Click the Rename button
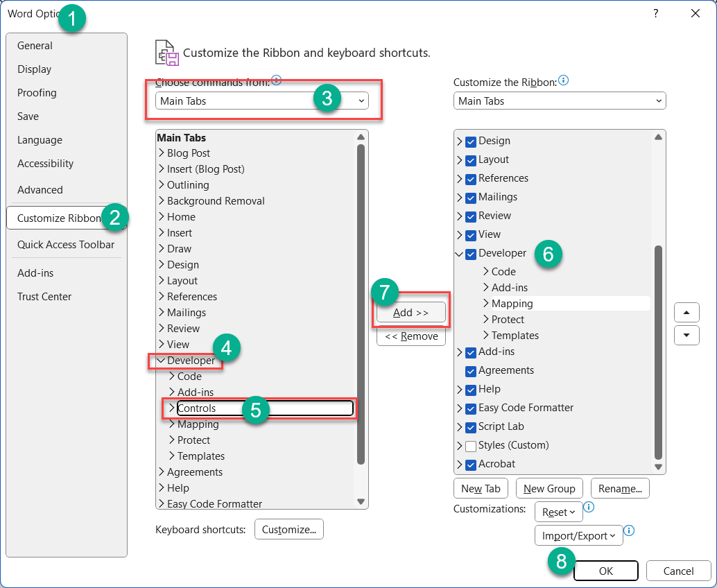The width and height of the screenshot is (717, 588). coord(620,488)
